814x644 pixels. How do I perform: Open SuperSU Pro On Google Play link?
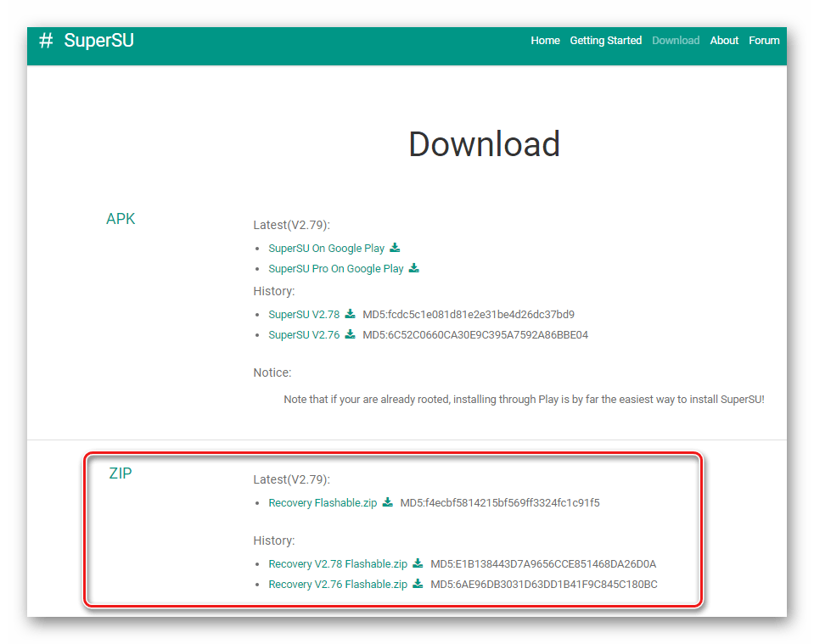[335, 269]
